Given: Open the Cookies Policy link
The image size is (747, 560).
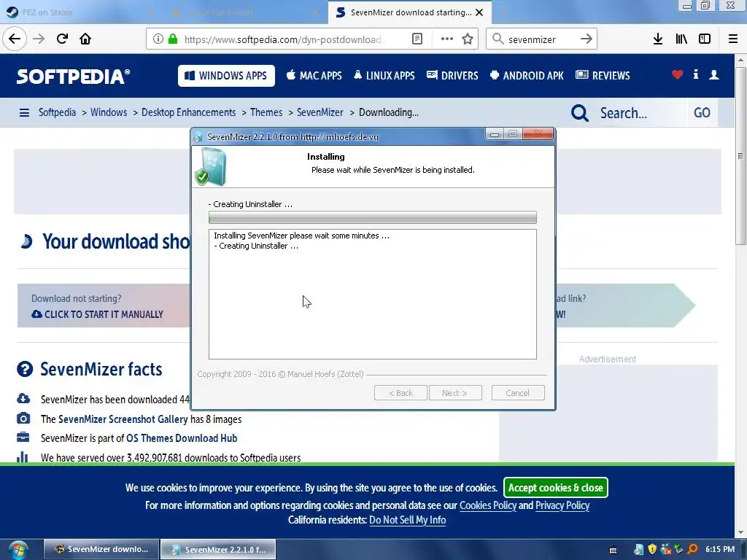Looking at the screenshot, I should [488, 505].
